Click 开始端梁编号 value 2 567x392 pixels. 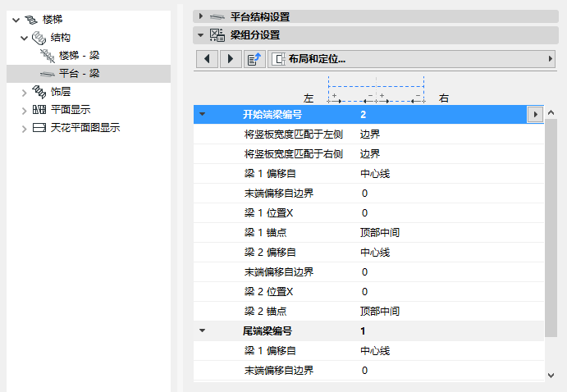(x=363, y=115)
